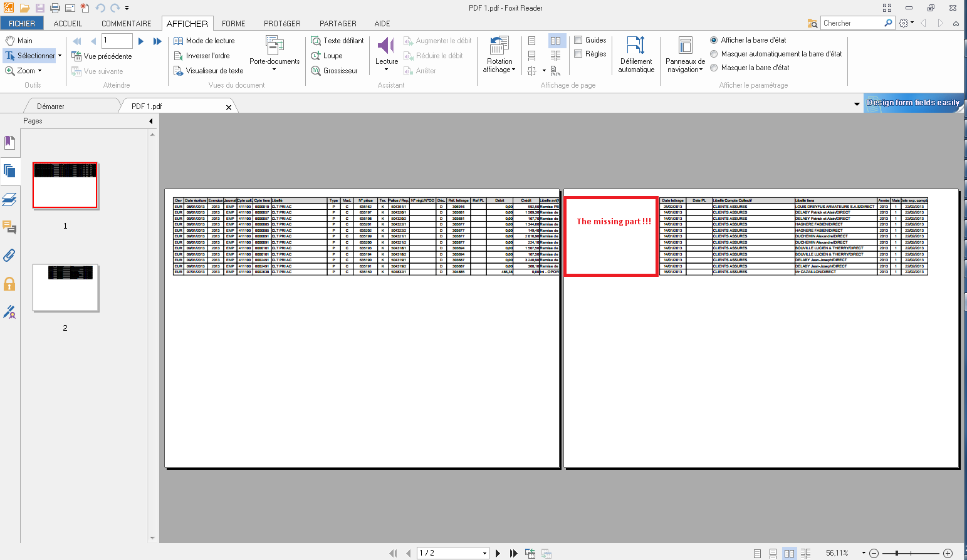This screenshot has width=967, height=560.
Task: Click the Print icon in quick access toolbar
Action: [x=55, y=8]
